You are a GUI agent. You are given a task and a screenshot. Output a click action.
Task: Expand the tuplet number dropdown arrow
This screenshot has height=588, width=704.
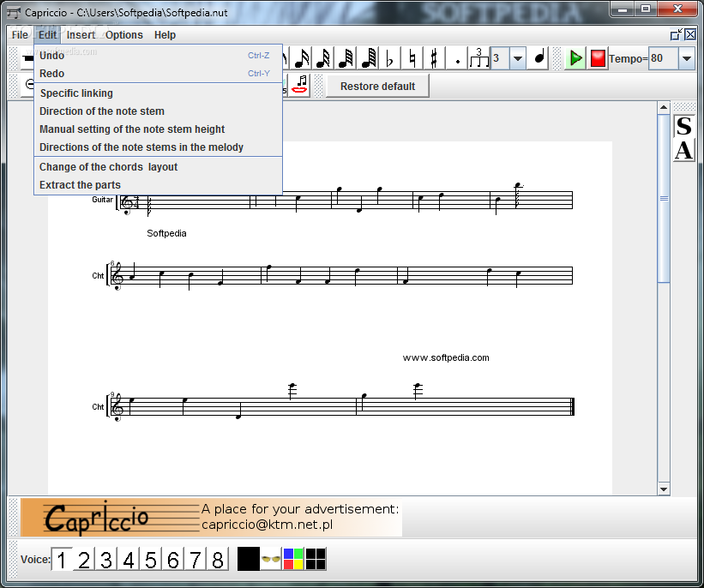[x=518, y=58]
